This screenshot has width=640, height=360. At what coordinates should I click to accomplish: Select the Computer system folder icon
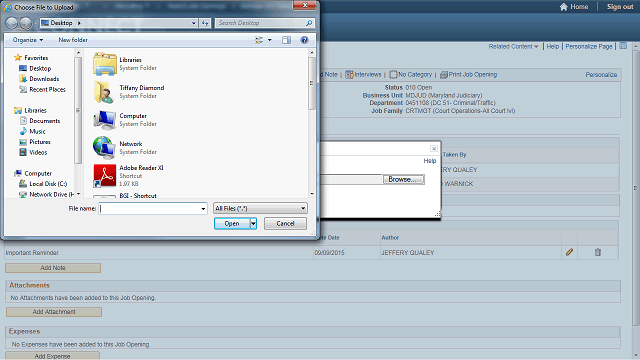pos(104,120)
